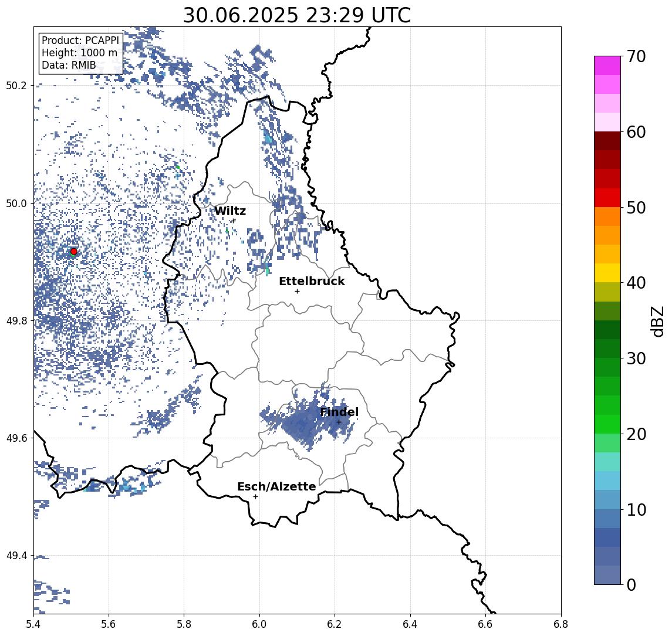Click the latitude tick label 50.0

[x=16, y=203]
